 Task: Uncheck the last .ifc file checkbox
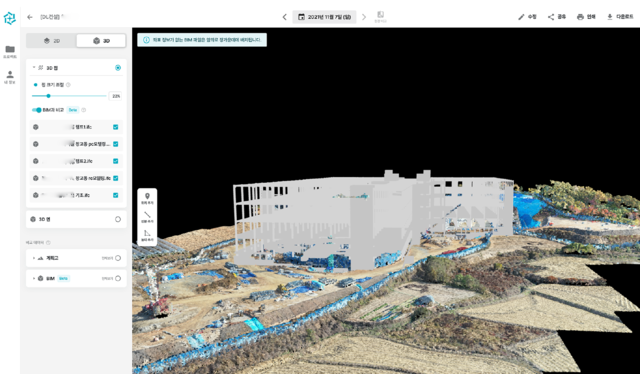(x=116, y=195)
